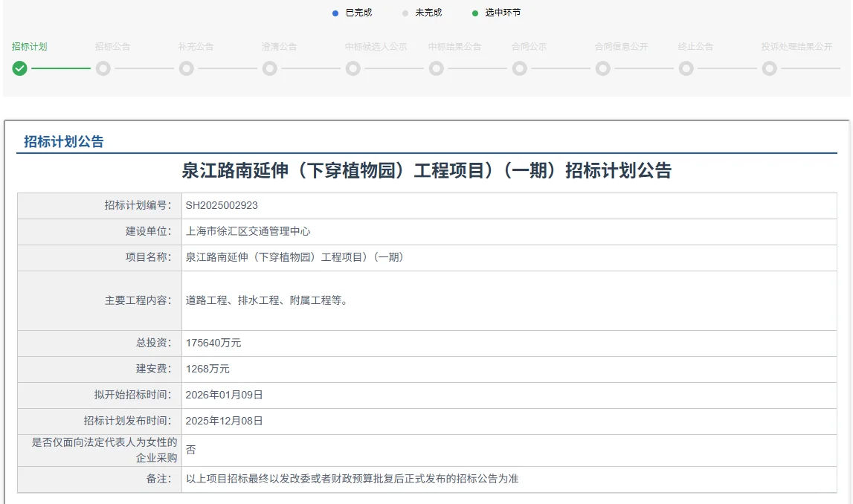Click the total investment value 175640万元
Screen dimensions: 853x504
coord(213,343)
